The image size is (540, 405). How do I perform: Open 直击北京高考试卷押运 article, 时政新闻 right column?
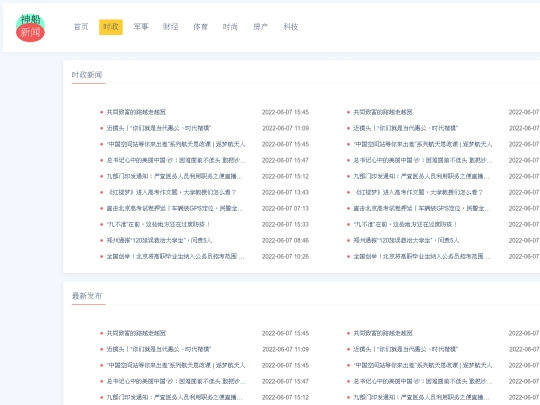[x=422, y=208]
